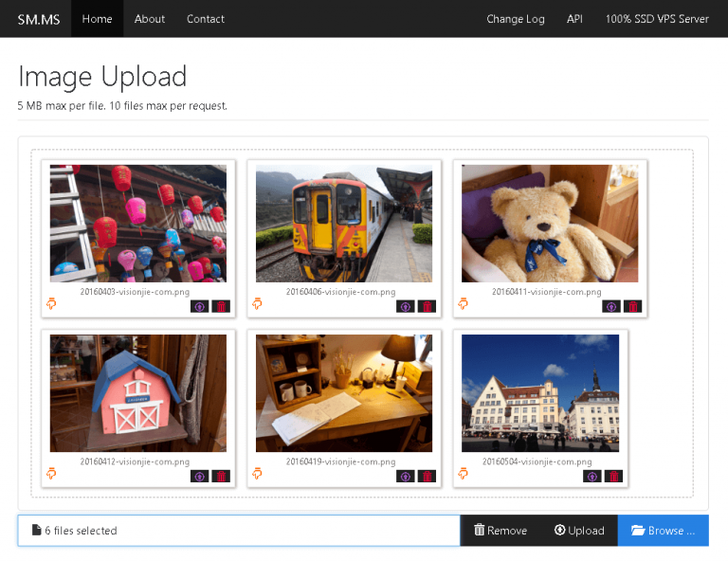
Task: Click orange status icon on 20160419-visionjie-com.png card
Action: point(257,473)
